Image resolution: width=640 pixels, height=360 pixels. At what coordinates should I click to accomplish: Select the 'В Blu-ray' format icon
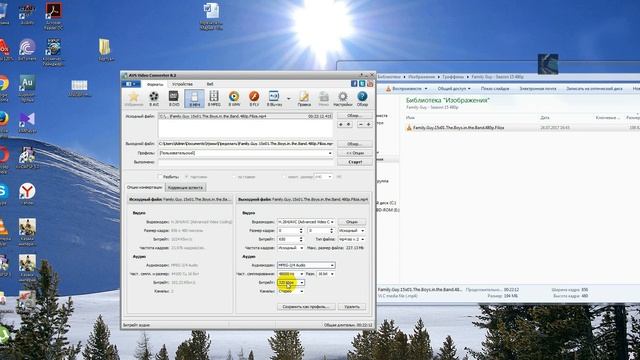pos(274,98)
